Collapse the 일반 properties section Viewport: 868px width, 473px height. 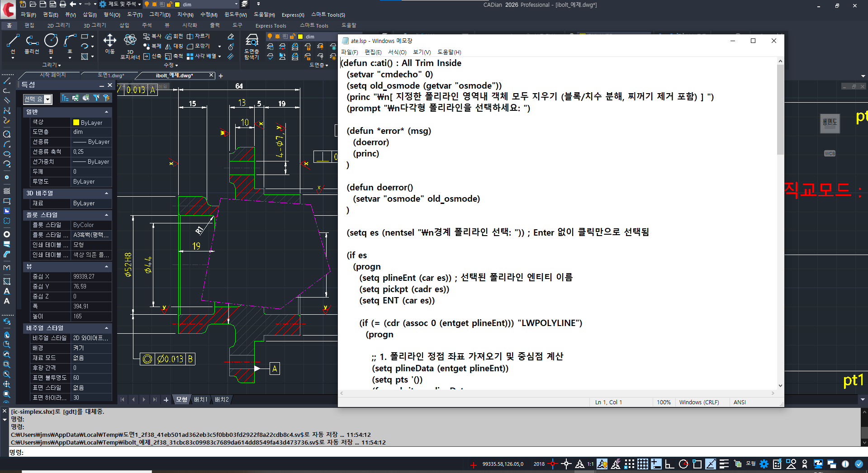(107, 112)
